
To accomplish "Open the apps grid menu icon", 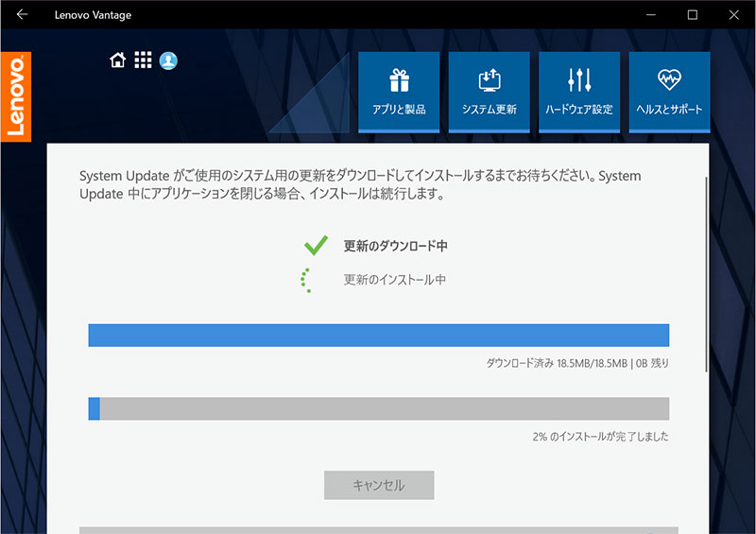I will (x=143, y=60).
